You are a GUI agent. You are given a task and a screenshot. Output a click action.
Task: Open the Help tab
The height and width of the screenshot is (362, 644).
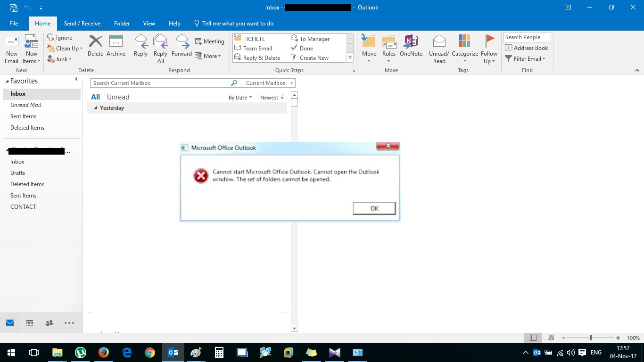tap(174, 23)
